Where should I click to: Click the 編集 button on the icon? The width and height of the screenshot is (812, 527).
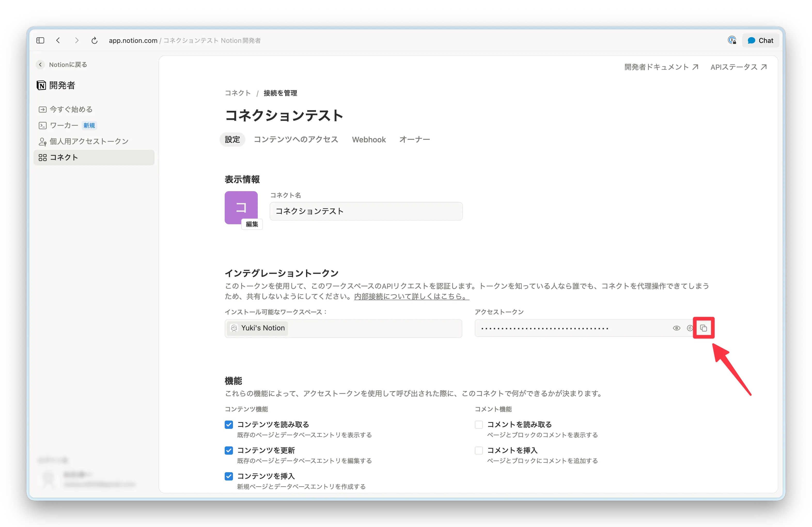[x=252, y=224]
